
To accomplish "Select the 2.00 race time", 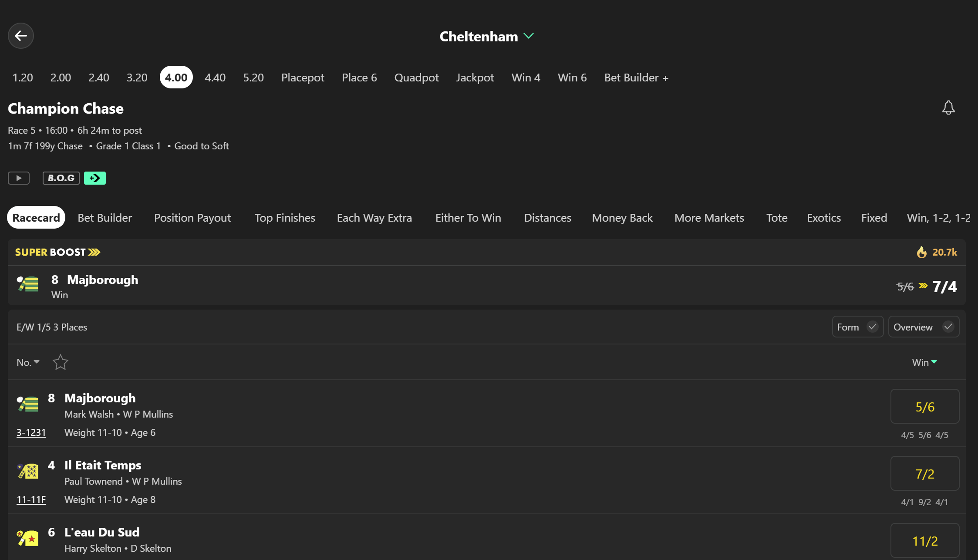I will [x=61, y=78].
